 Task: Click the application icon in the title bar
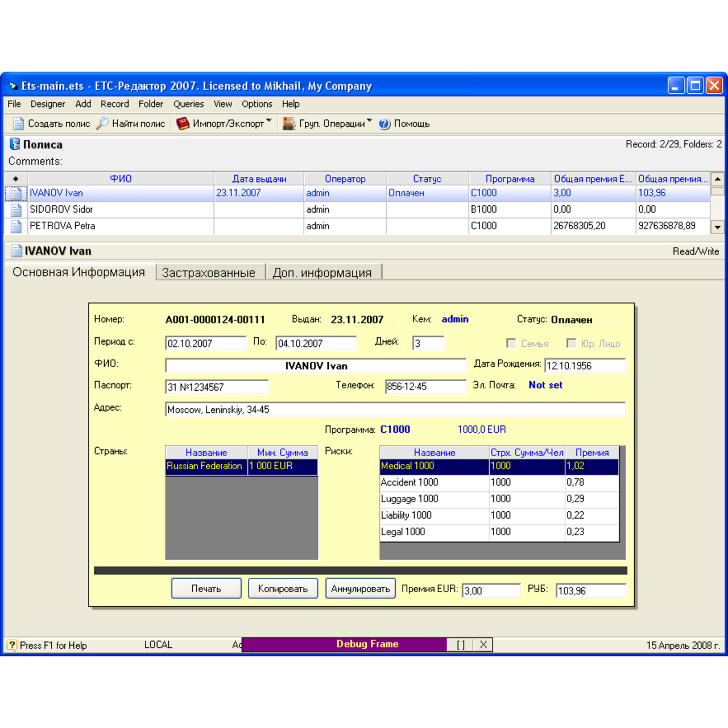pos(13,86)
